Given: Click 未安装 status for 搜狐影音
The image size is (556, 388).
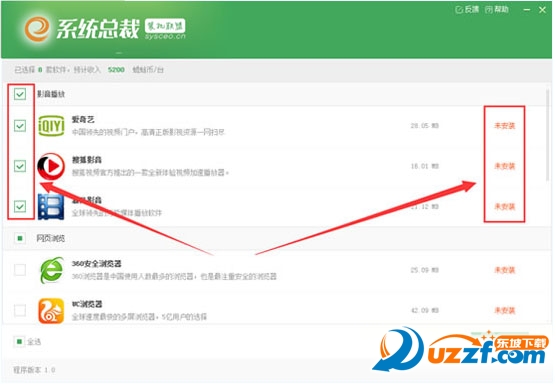Looking at the screenshot, I should coord(505,166).
